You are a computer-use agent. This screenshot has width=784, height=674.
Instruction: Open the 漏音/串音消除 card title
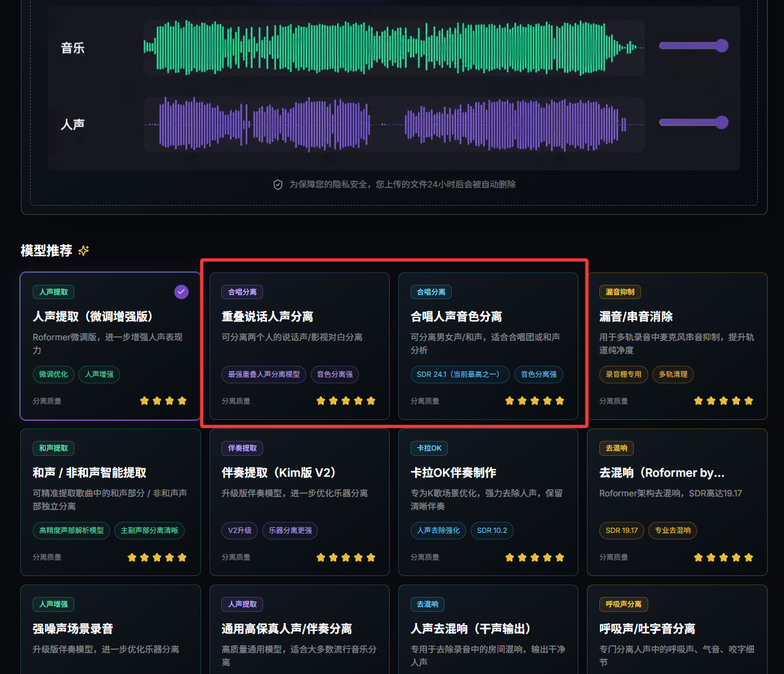point(636,316)
